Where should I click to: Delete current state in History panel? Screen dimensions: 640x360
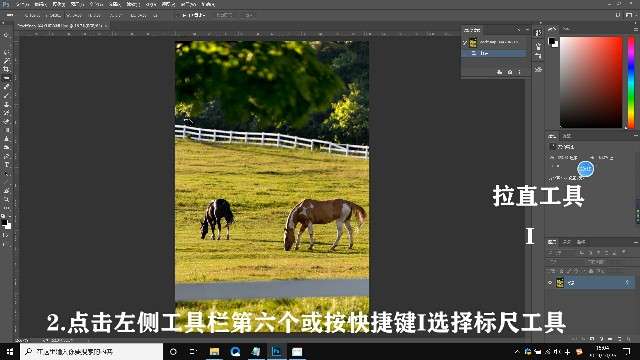(x=520, y=72)
